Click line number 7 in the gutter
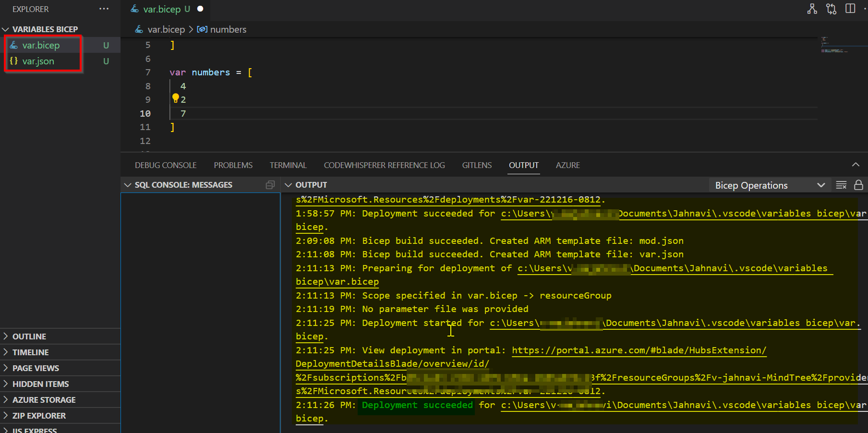Viewport: 868px width, 433px height. click(148, 72)
